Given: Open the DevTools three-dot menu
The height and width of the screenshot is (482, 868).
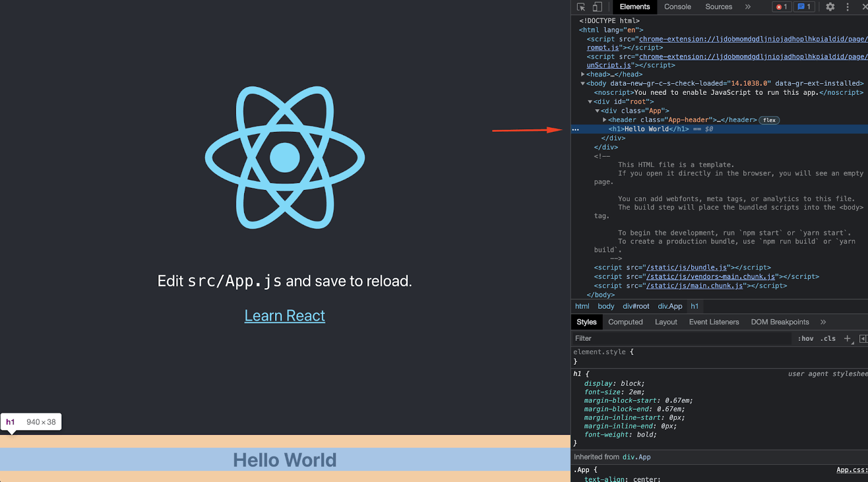Looking at the screenshot, I should coord(847,7).
